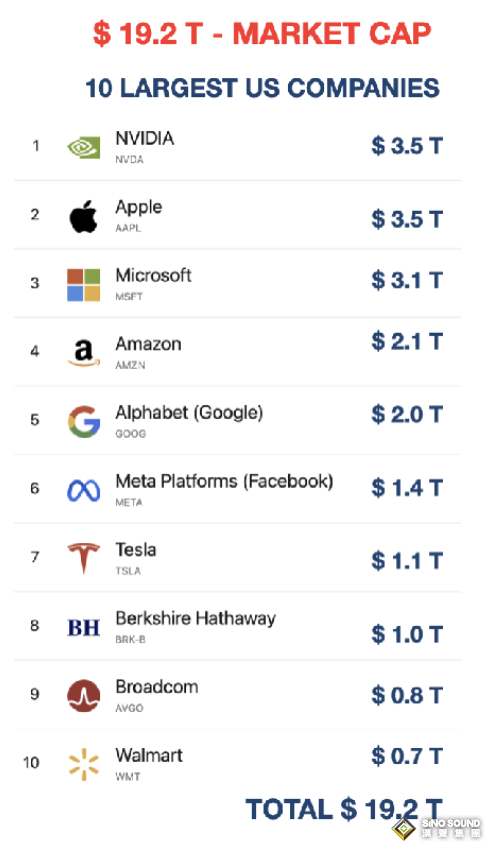Click the Meta Platforms (Facebook) name
This screenshot has width=490, height=850.
pyautogui.click(x=224, y=481)
